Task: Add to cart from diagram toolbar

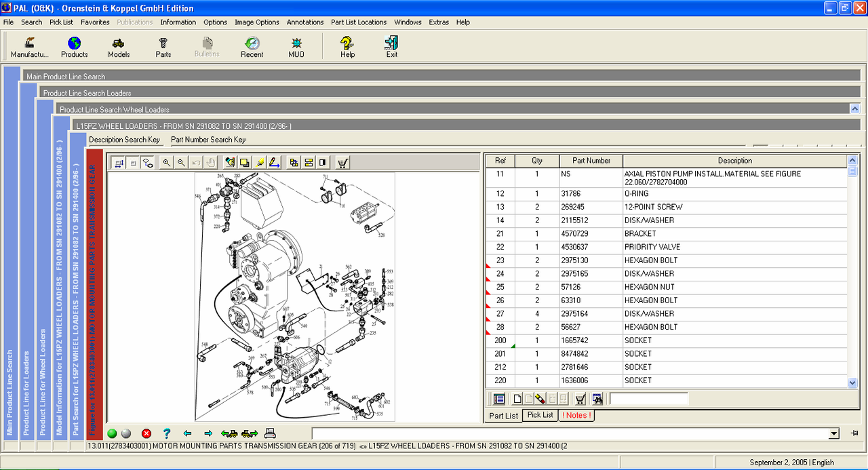Action: pos(343,163)
